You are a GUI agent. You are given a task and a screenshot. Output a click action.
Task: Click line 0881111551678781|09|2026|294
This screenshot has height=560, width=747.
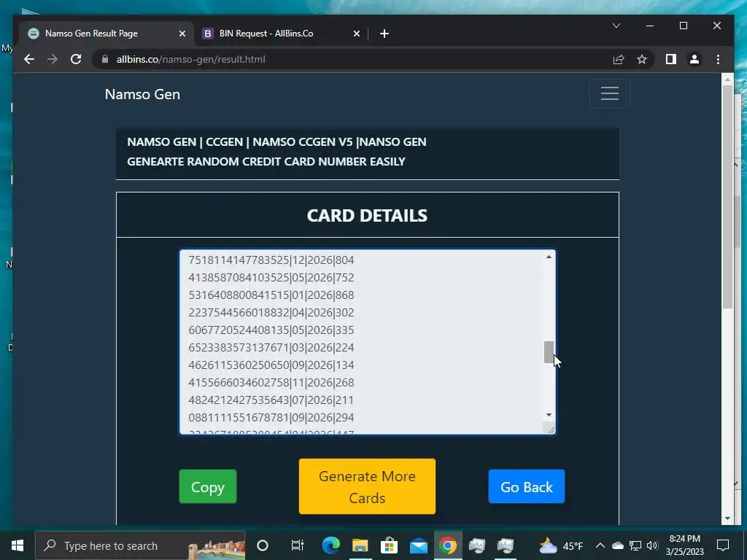(271, 418)
